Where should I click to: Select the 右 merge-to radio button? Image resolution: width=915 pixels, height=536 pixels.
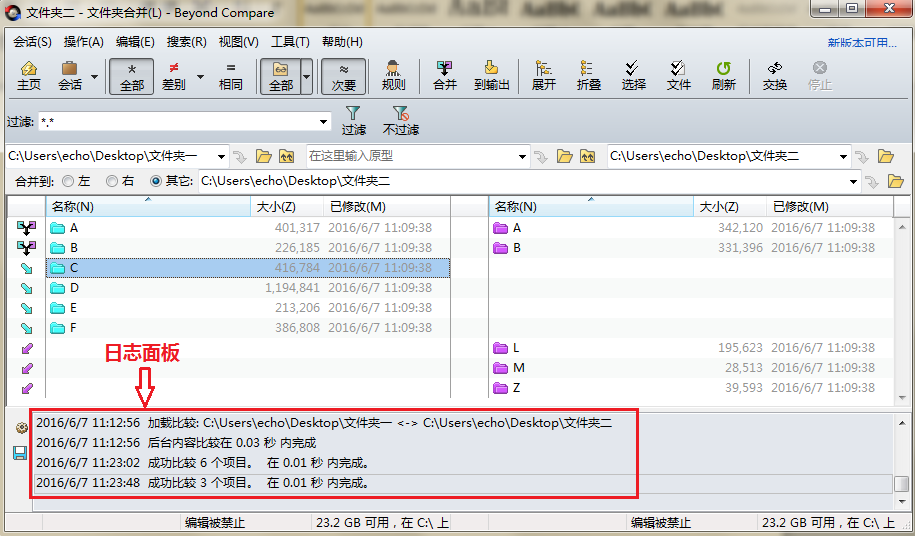[x=112, y=181]
